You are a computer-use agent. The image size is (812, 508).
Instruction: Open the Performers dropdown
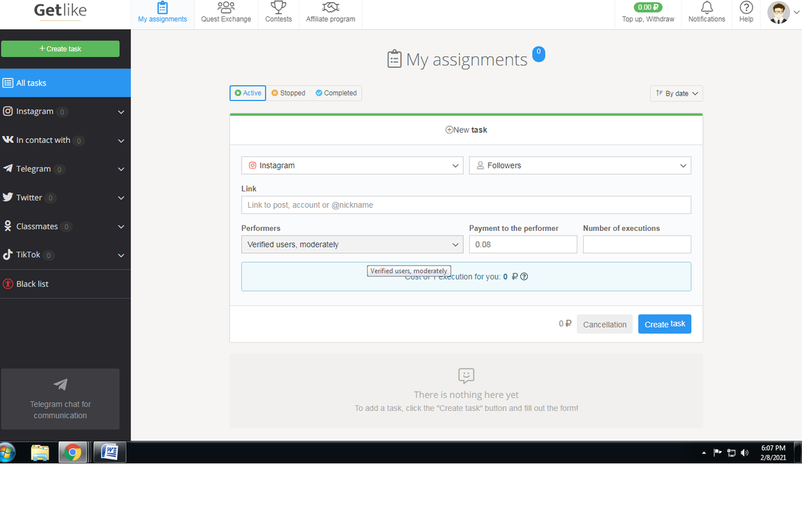pyautogui.click(x=353, y=245)
